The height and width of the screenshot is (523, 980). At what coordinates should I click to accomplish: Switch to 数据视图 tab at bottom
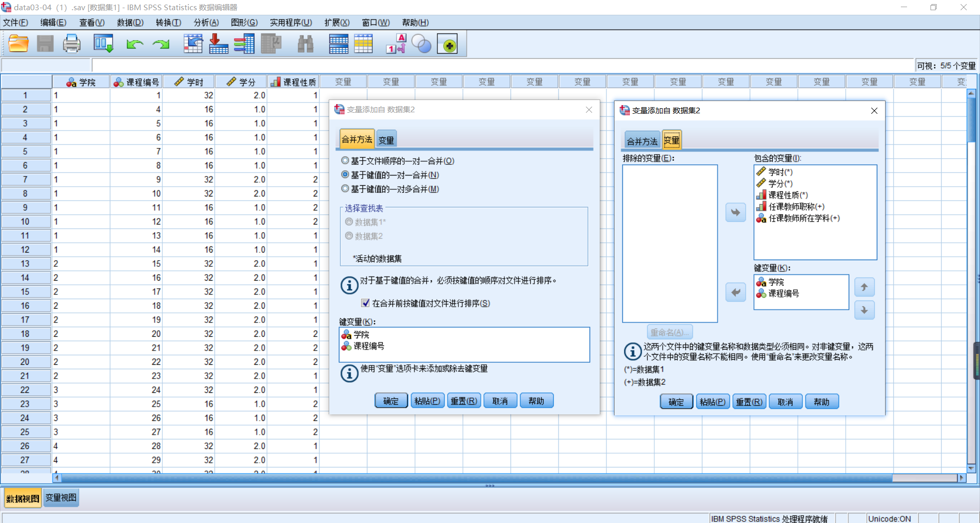(22, 498)
